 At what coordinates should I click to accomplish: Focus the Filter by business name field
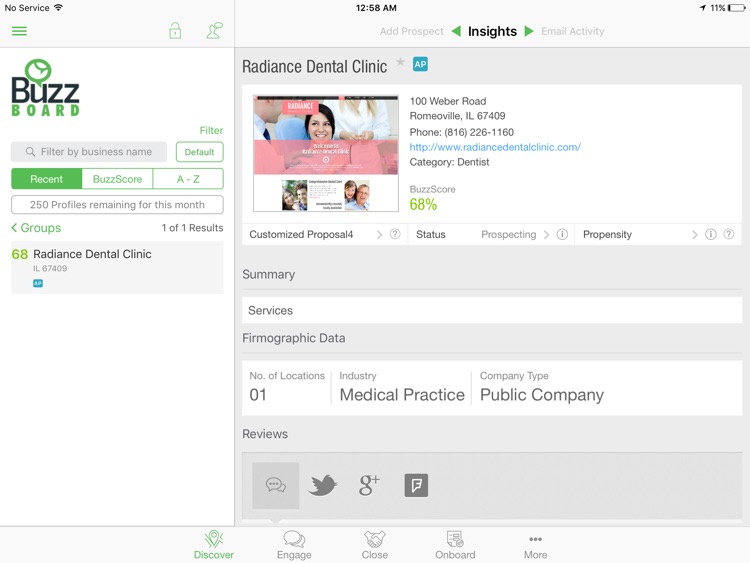pyautogui.click(x=89, y=152)
